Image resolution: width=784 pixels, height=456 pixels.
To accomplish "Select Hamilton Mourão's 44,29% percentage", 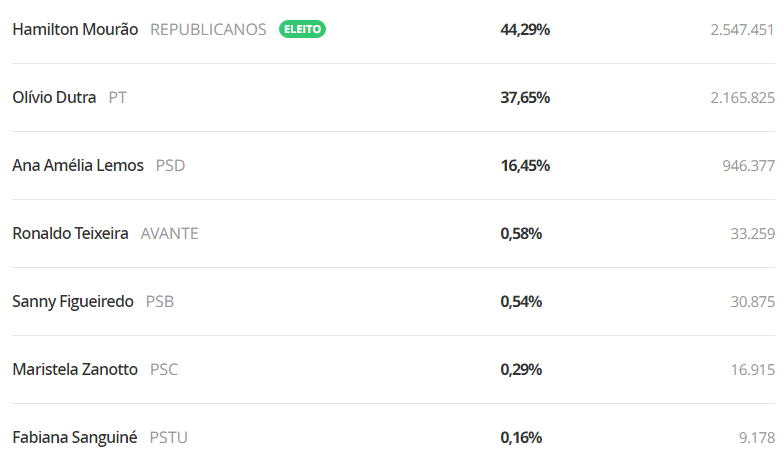I will [525, 30].
